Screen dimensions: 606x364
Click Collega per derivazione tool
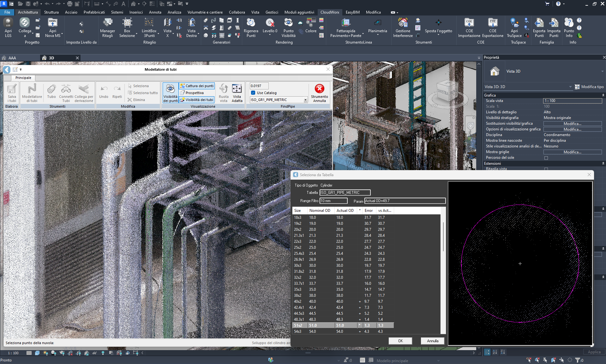[x=84, y=93]
